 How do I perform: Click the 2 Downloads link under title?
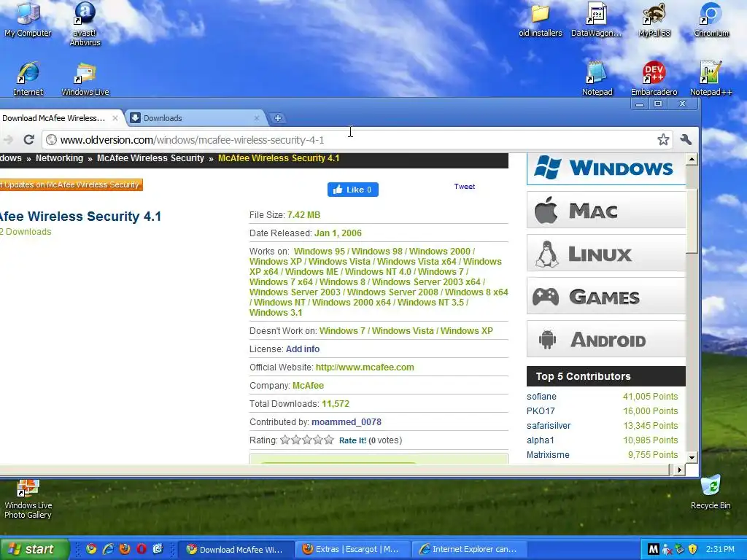point(26,231)
